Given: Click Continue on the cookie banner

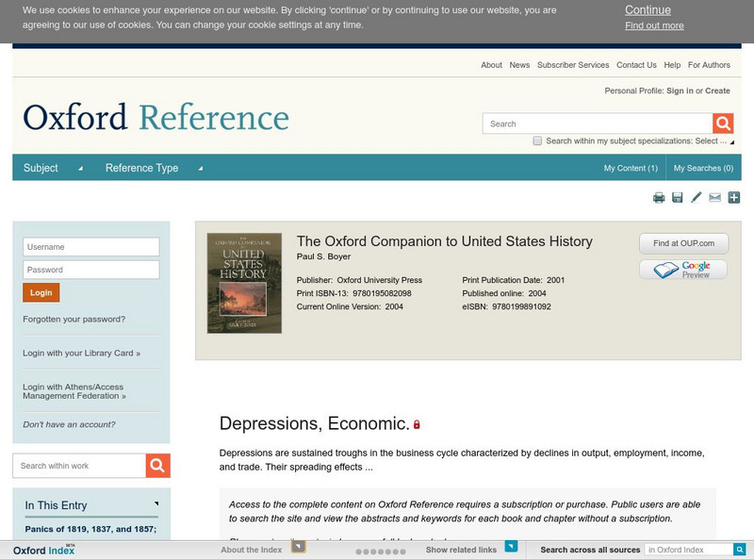Looking at the screenshot, I should point(647,10).
